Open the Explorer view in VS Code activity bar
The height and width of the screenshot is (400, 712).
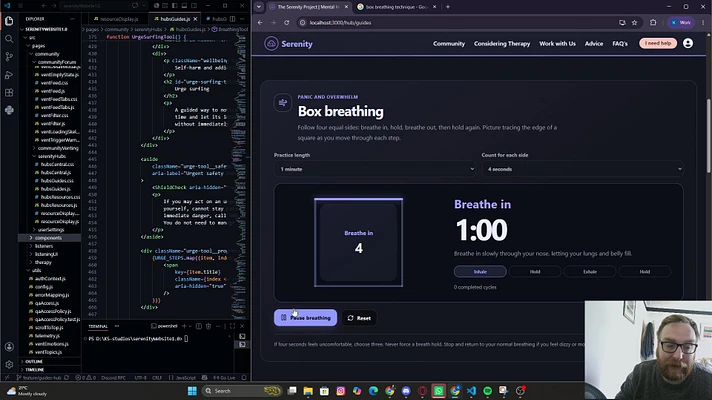tap(9, 21)
